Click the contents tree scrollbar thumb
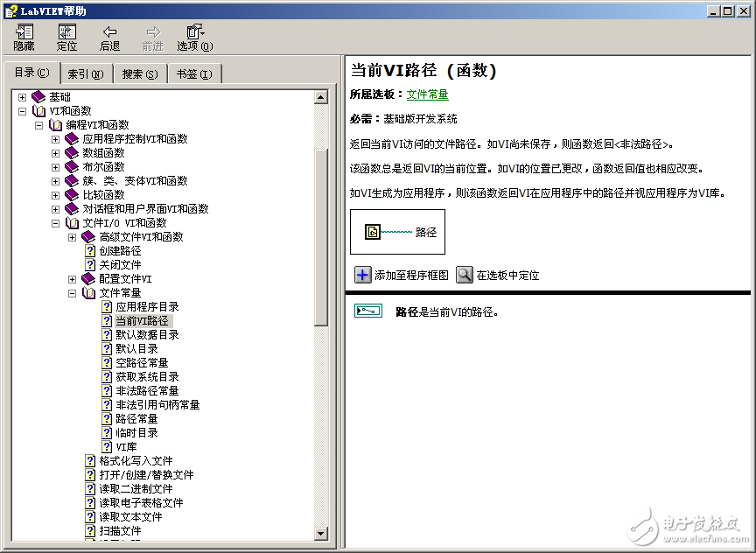The image size is (756, 553). 321,238
